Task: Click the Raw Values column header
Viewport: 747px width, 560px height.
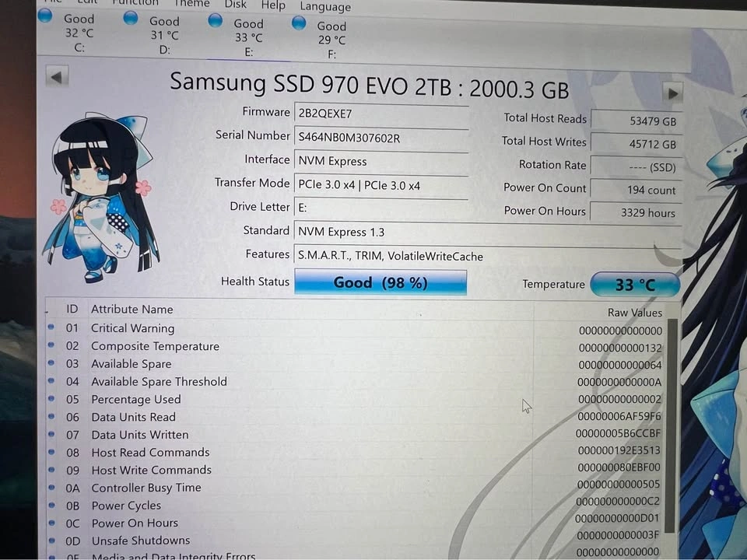Action: click(x=635, y=313)
